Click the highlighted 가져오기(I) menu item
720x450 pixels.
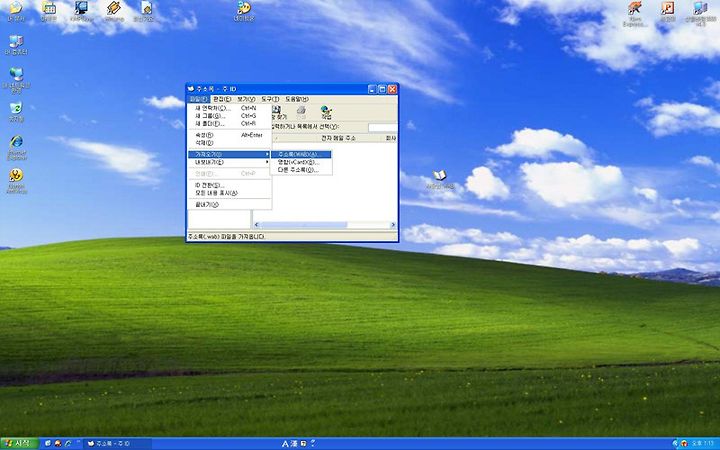point(230,155)
